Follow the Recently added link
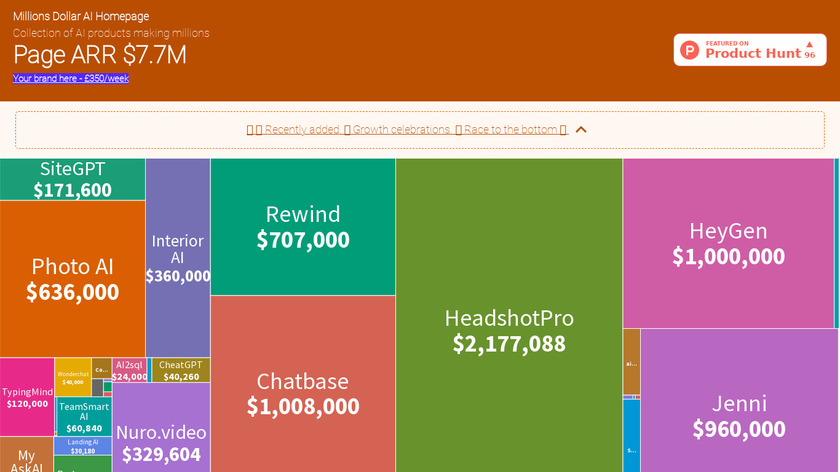This screenshot has height=472, width=840. pyautogui.click(x=303, y=130)
